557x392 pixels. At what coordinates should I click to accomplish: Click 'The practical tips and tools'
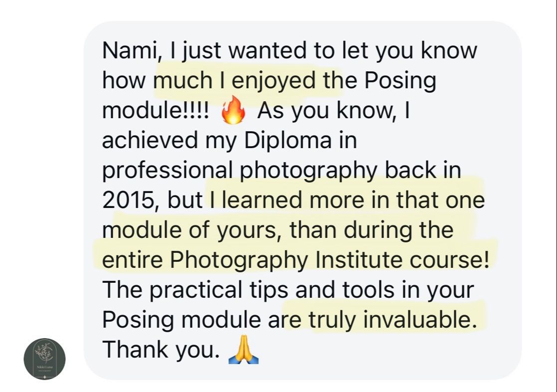pyautogui.click(x=248, y=290)
